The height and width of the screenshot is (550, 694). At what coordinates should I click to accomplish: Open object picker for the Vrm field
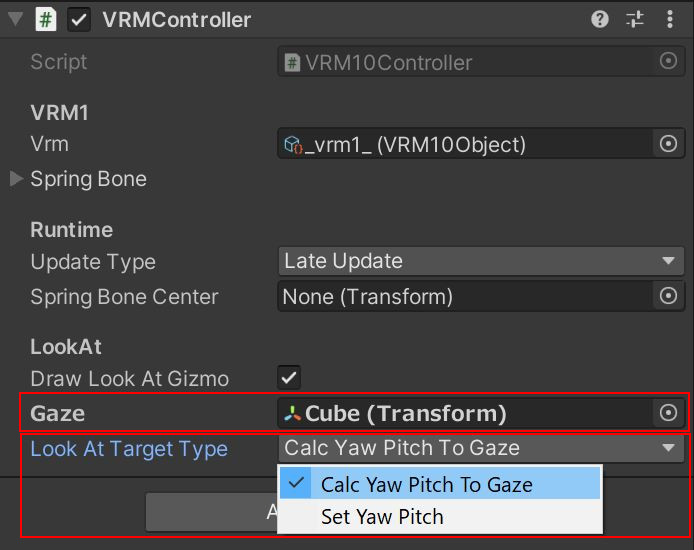668,144
